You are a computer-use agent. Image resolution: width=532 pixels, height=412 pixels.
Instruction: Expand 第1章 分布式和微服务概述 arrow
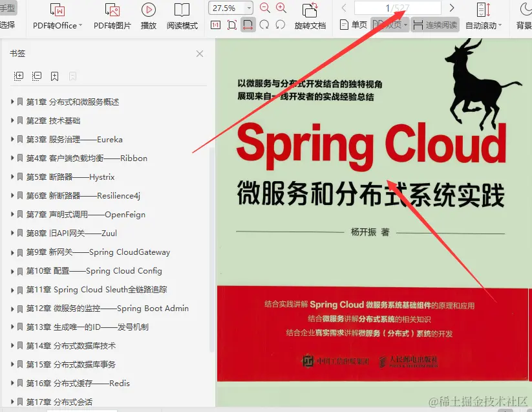[12, 102]
